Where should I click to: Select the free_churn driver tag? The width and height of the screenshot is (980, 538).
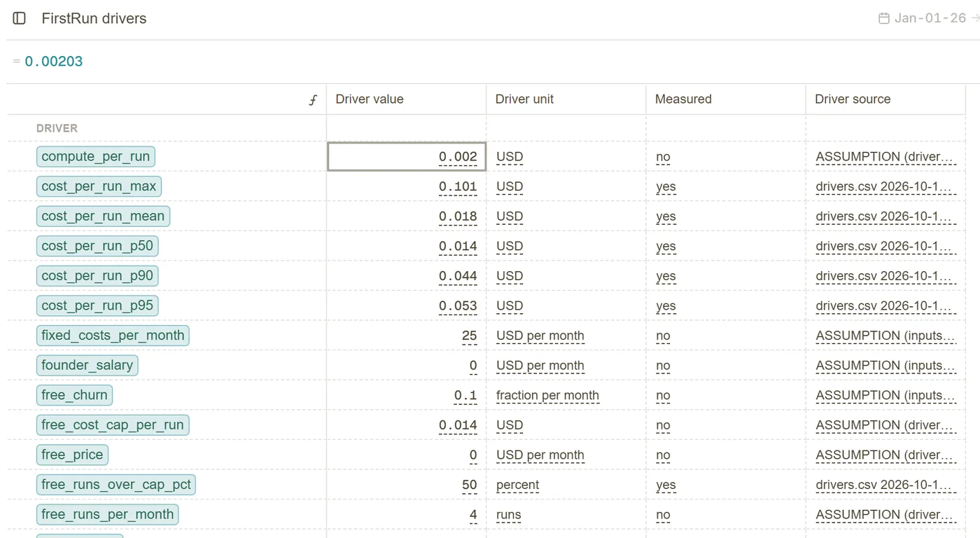point(74,394)
